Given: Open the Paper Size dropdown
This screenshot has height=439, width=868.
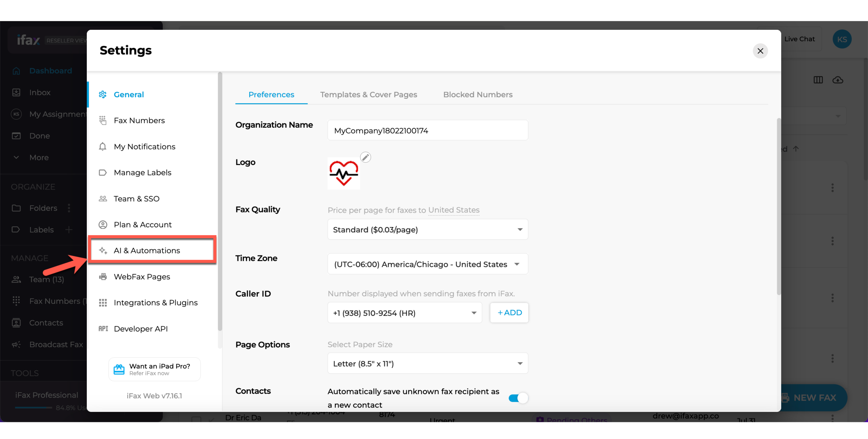Looking at the screenshot, I should [428, 363].
